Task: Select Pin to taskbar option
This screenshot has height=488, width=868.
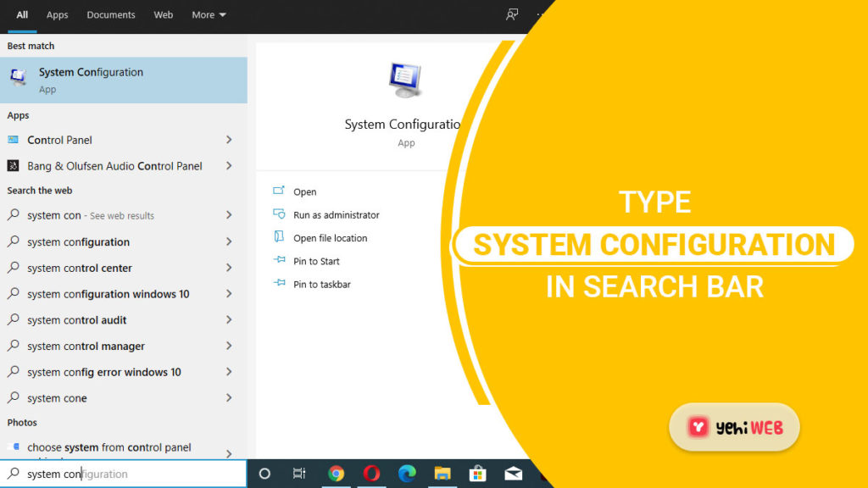Action: [321, 285]
